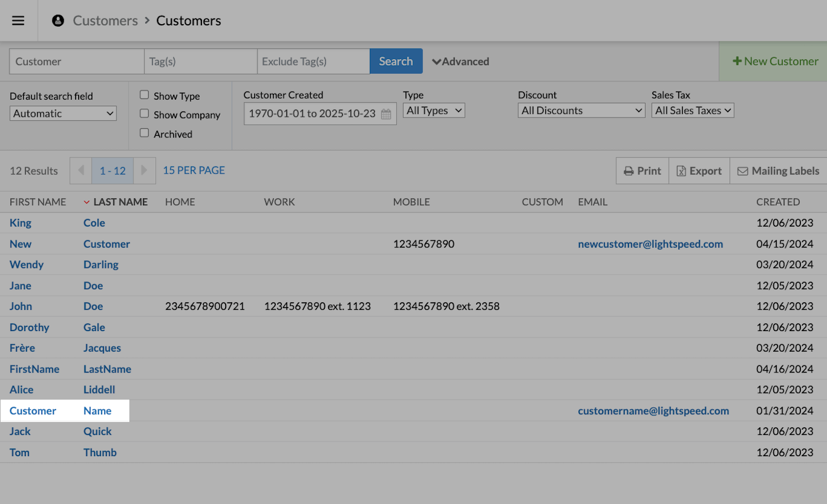The width and height of the screenshot is (827, 504).
Task: Open the Default search field dropdown
Action: point(63,113)
